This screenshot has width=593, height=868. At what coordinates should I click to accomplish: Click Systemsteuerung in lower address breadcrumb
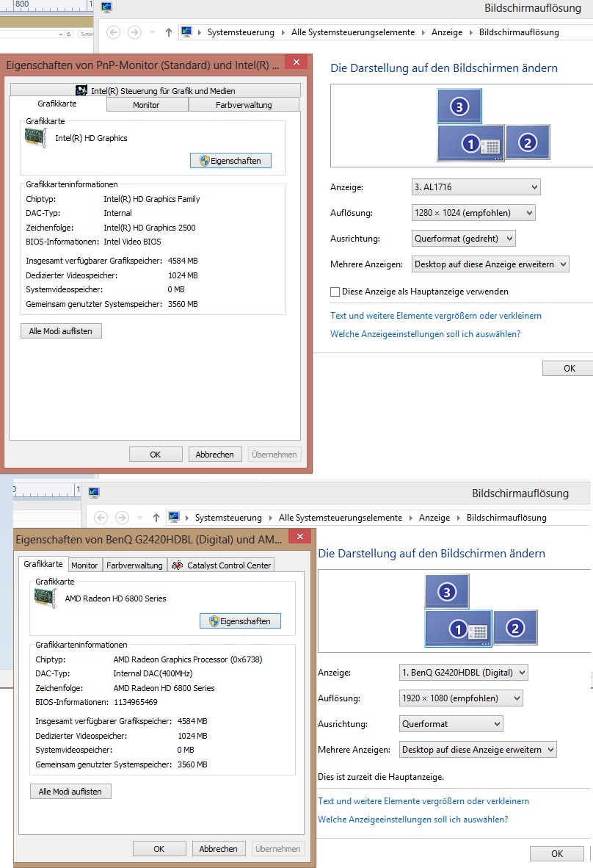[228, 518]
